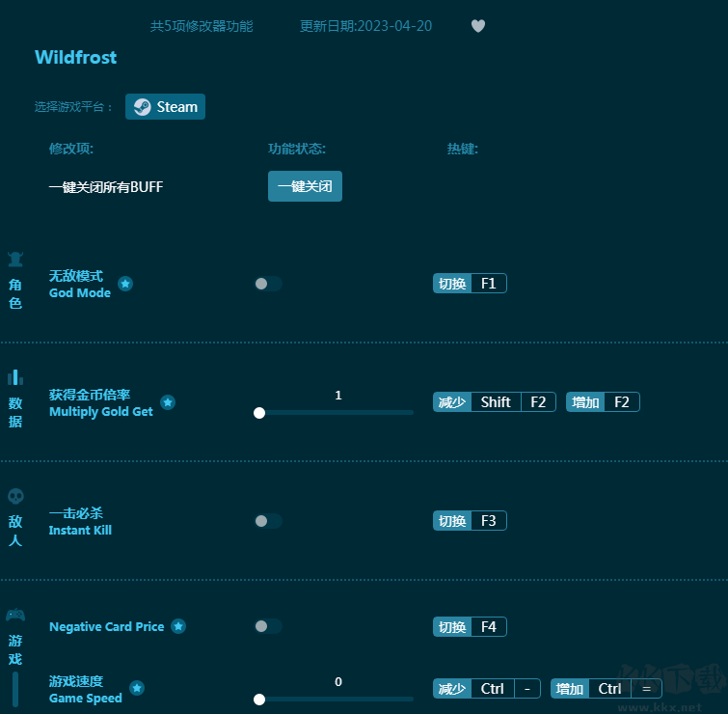Select the Steam platform button

click(165, 107)
